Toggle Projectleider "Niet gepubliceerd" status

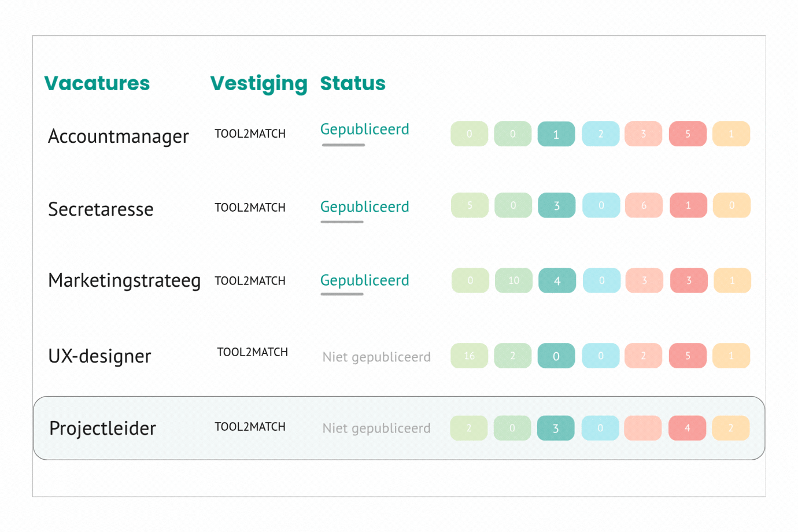[376, 428]
